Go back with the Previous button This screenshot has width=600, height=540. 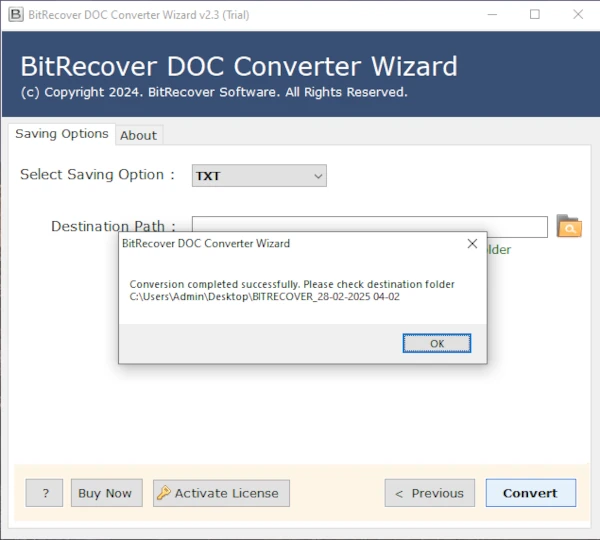(430, 493)
